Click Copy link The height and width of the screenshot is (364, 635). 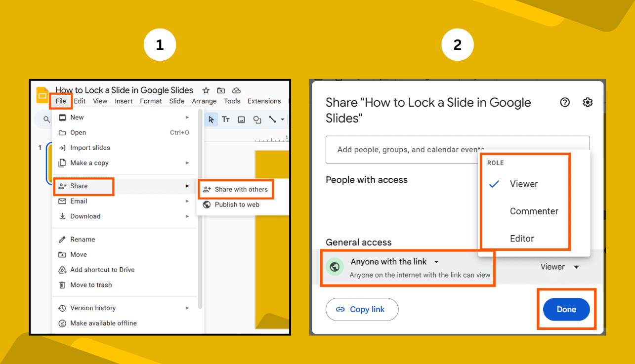pyautogui.click(x=362, y=309)
